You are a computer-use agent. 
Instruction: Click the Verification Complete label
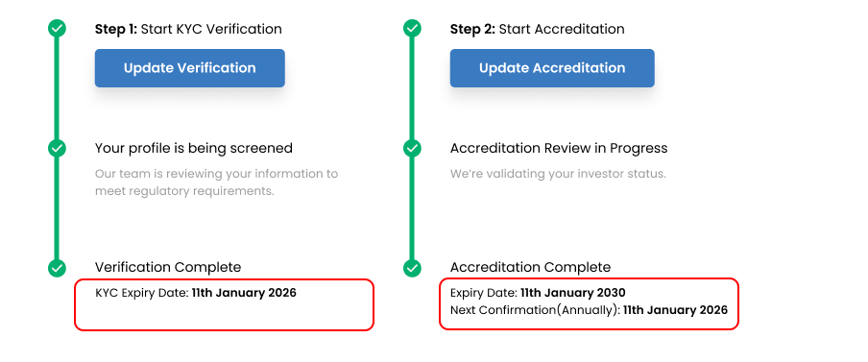point(168,267)
